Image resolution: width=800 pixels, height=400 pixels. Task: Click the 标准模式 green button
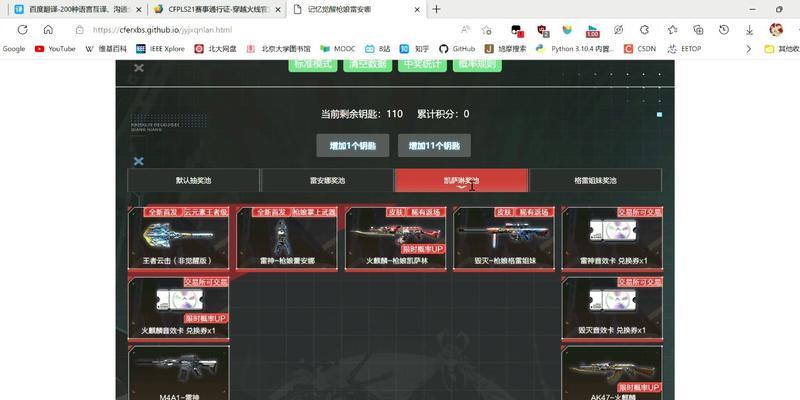313,65
